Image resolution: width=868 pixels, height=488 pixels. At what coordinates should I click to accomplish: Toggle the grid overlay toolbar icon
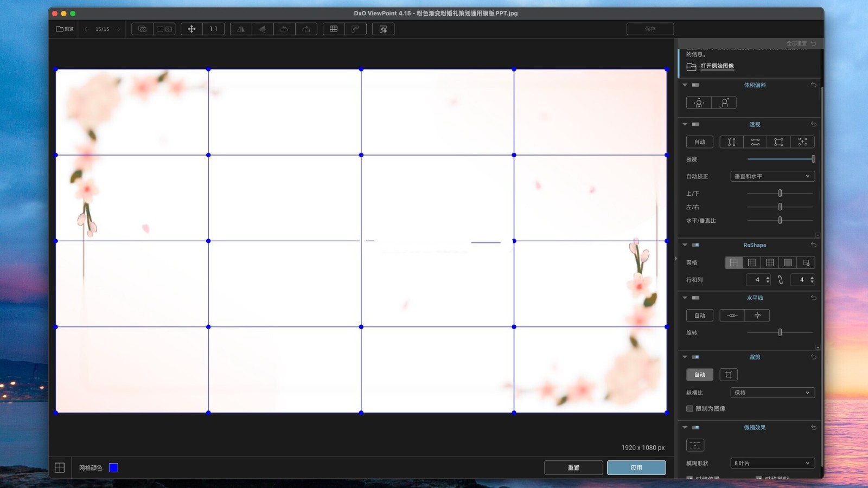334,29
